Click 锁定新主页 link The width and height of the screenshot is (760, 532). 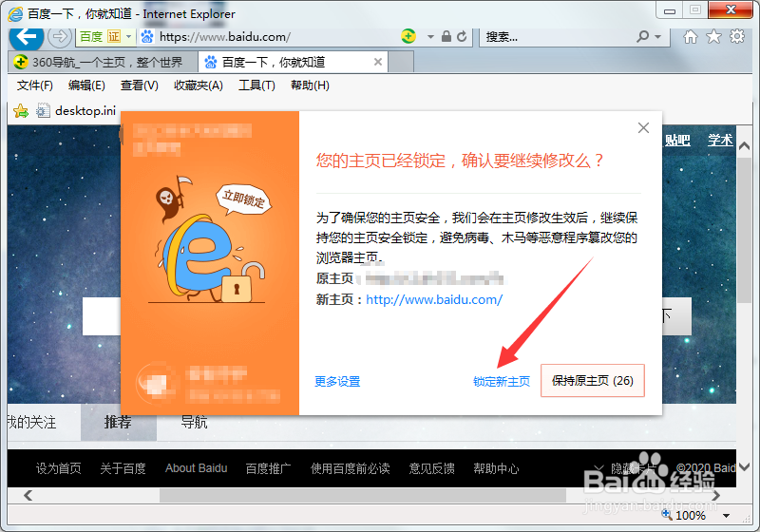point(502,381)
